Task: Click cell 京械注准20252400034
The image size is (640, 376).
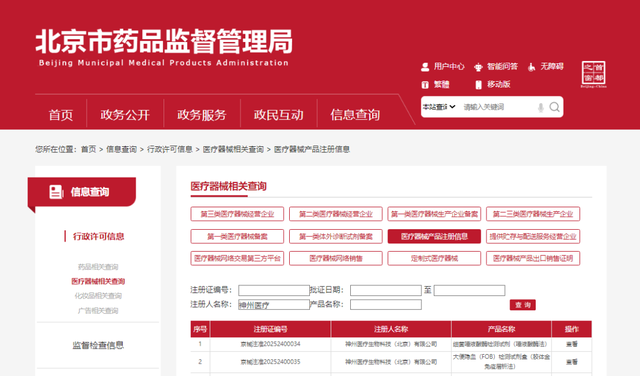Action: 270,344
